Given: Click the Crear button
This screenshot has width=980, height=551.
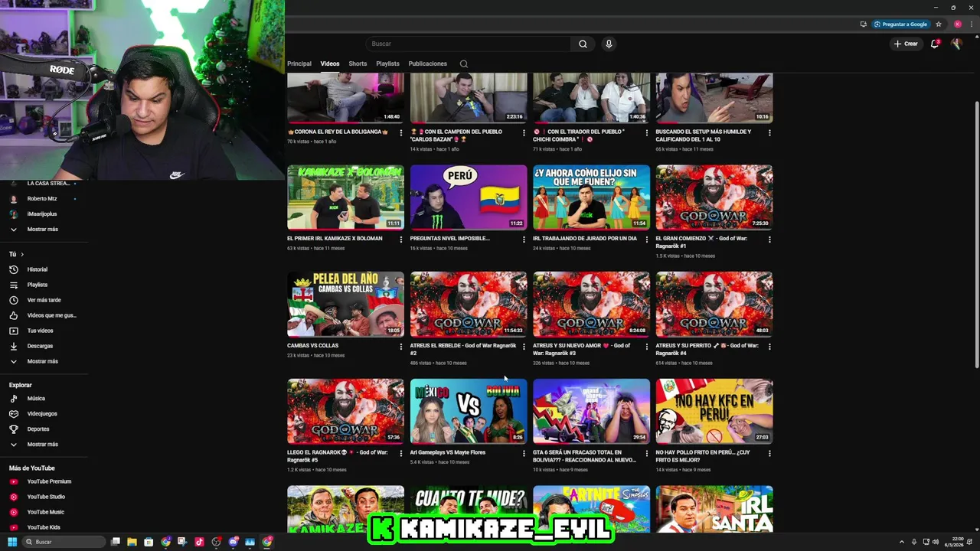Looking at the screenshot, I should [x=906, y=44].
